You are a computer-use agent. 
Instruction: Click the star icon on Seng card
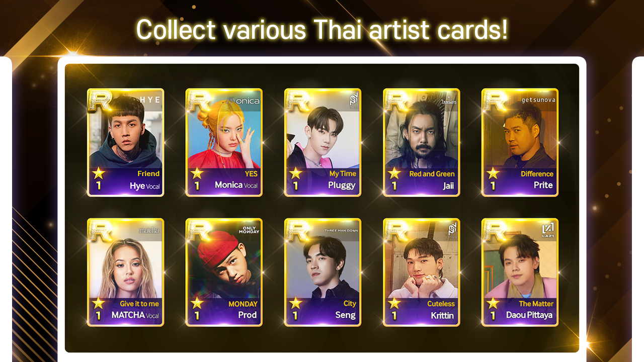pyautogui.click(x=295, y=303)
